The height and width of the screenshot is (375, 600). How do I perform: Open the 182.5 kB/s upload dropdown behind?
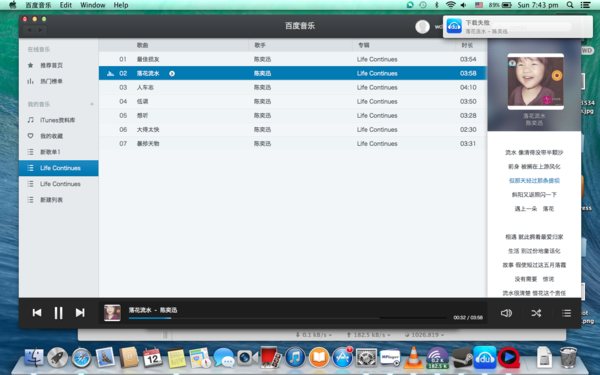[368, 335]
